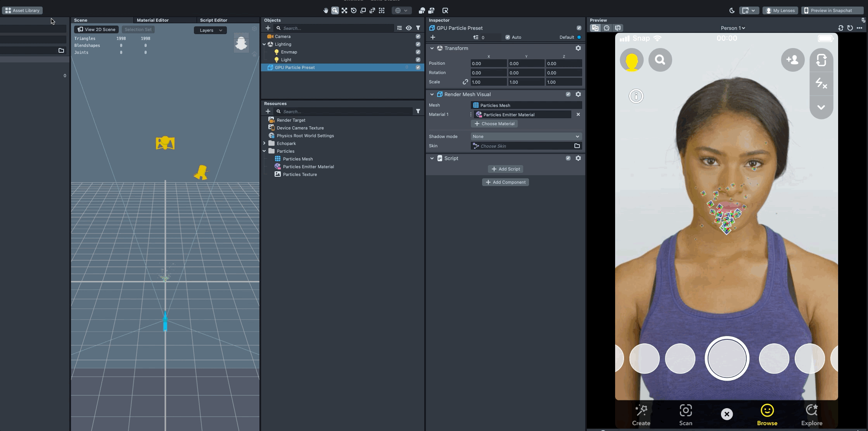Disable the Render Mesh Visual checkbox
The image size is (868, 431).
coord(568,94)
